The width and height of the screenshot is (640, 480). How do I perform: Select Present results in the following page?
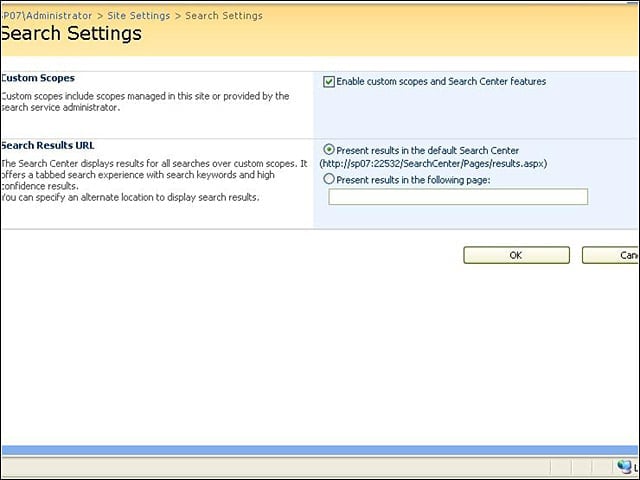329,179
